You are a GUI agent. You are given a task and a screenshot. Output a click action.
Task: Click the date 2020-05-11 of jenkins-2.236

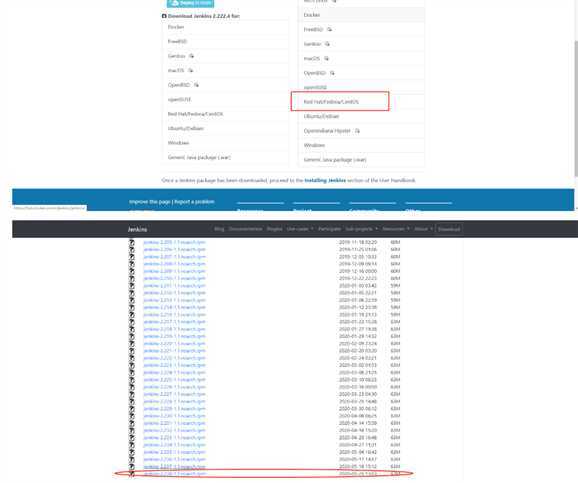click(x=358, y=459)
